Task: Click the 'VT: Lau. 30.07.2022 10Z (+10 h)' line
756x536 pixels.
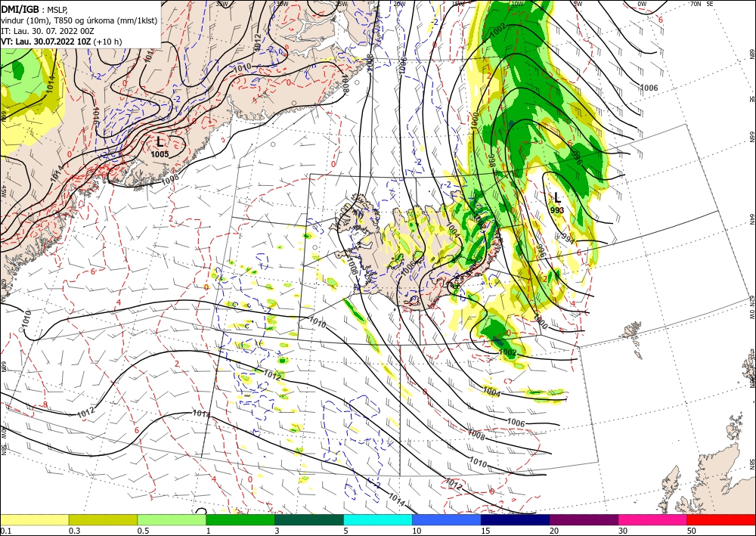Action: pyautogui.click(x=61, y=42)
